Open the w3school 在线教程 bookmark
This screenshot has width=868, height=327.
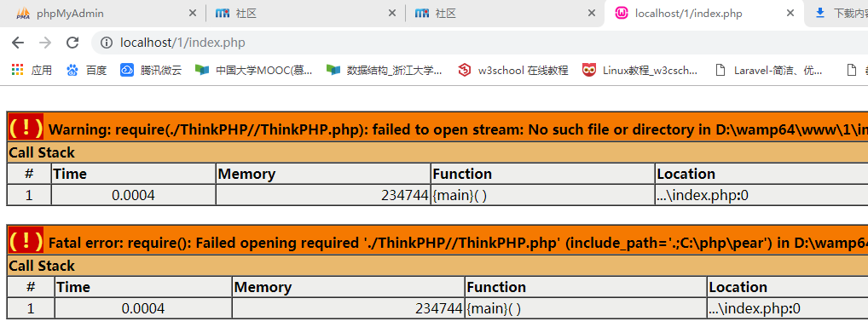(513, 70)
